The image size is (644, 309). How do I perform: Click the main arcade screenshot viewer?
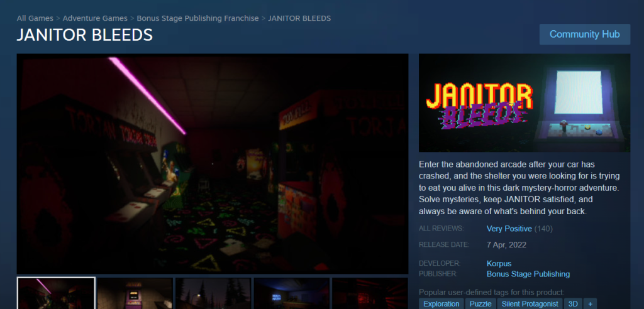coord(213,164)
